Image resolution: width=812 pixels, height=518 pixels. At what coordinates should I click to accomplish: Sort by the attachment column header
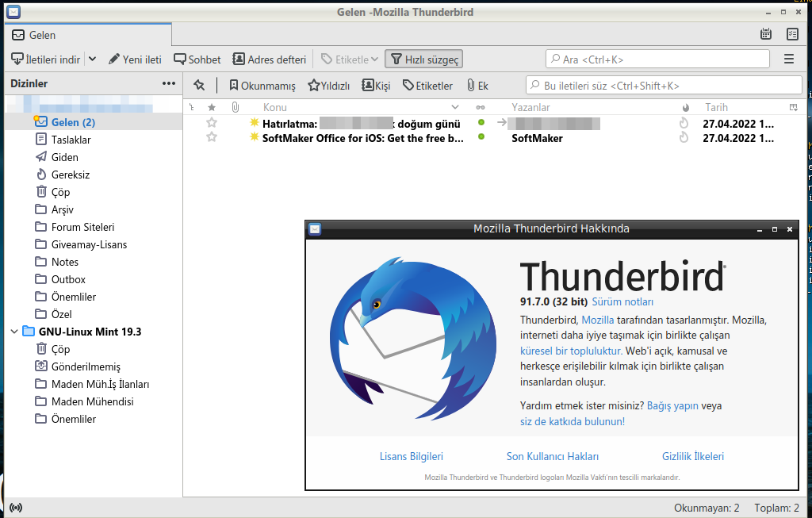pos(235,107)
